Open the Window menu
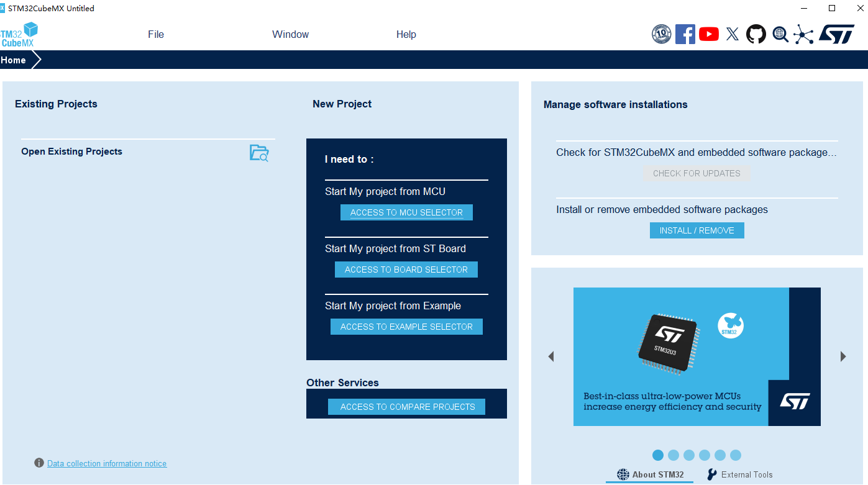 tap(290, 35)
